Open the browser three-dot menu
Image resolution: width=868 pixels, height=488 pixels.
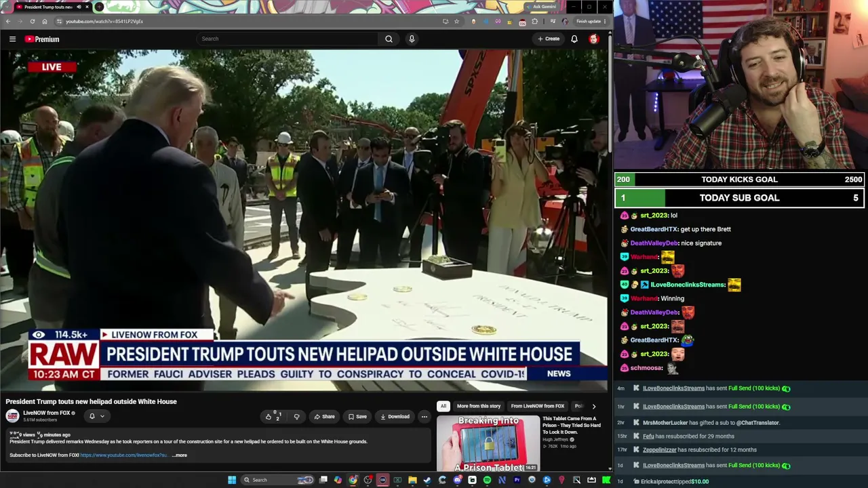605,21
